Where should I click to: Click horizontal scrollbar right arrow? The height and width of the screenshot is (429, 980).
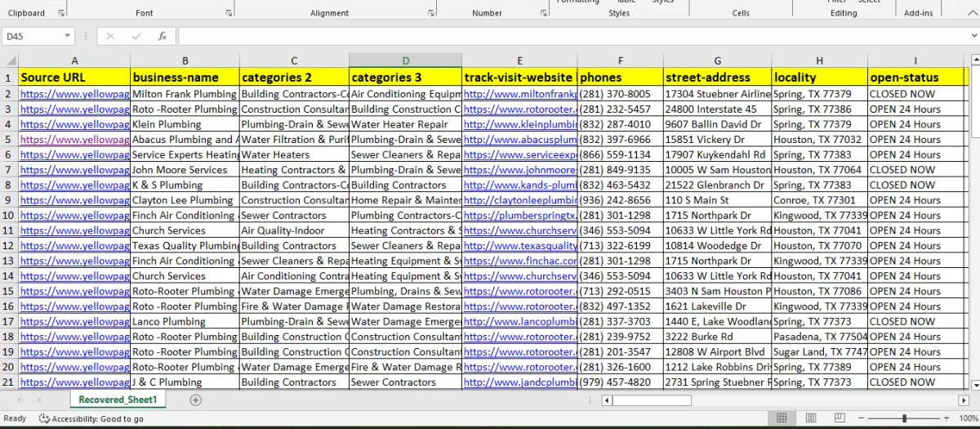click(964, 400)
